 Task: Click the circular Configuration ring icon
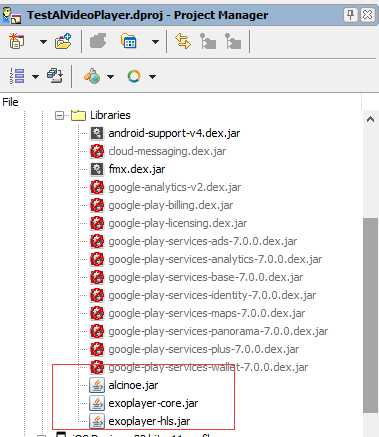tap(134, 76)
